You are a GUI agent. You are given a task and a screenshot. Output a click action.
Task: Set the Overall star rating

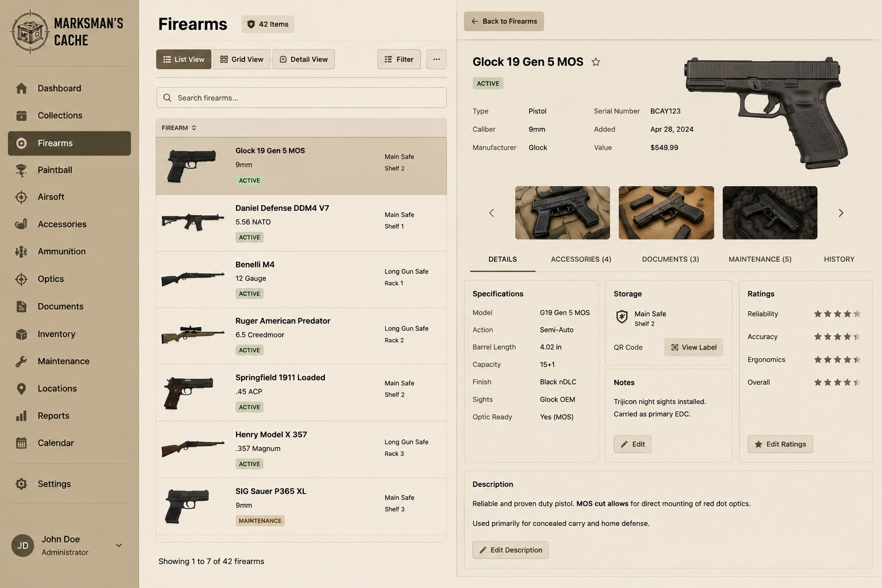pyautogui.click(x=837, y=382)
